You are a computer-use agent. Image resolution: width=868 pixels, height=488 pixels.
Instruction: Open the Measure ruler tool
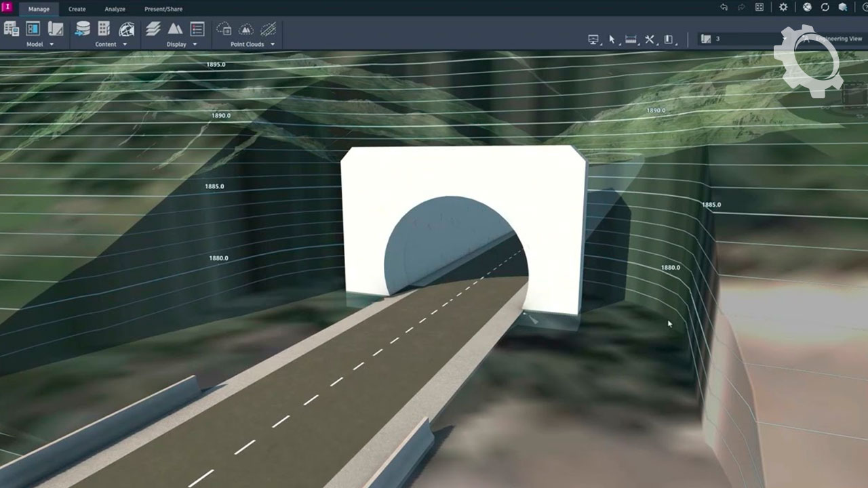(x=631, y=39)
